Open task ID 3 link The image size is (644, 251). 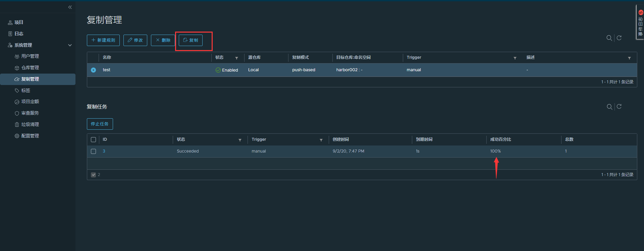coord(104,151)
